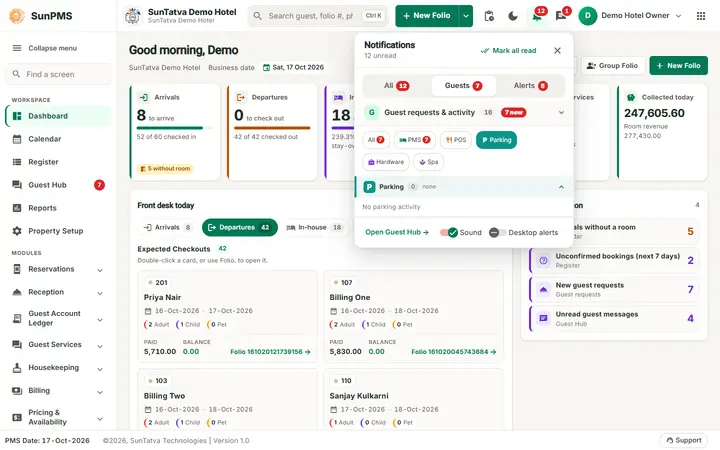The height and width of the screenshot is (450, 720).
Task: Toggle dark mode moon icon
Action: click(x=513, y=16)
